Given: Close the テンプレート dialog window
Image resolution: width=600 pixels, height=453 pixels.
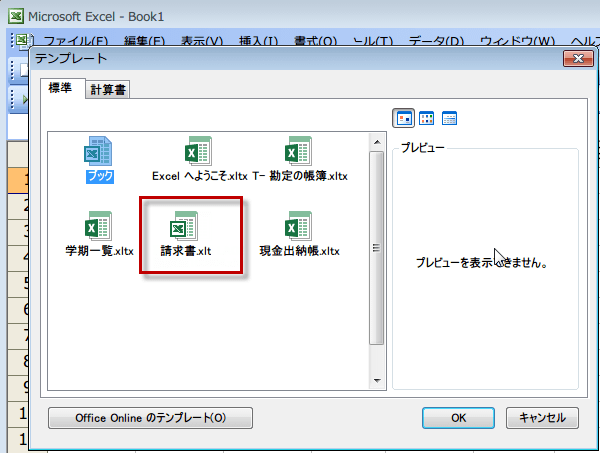Looking at the screenshot, I should click(x=575, y=60).
